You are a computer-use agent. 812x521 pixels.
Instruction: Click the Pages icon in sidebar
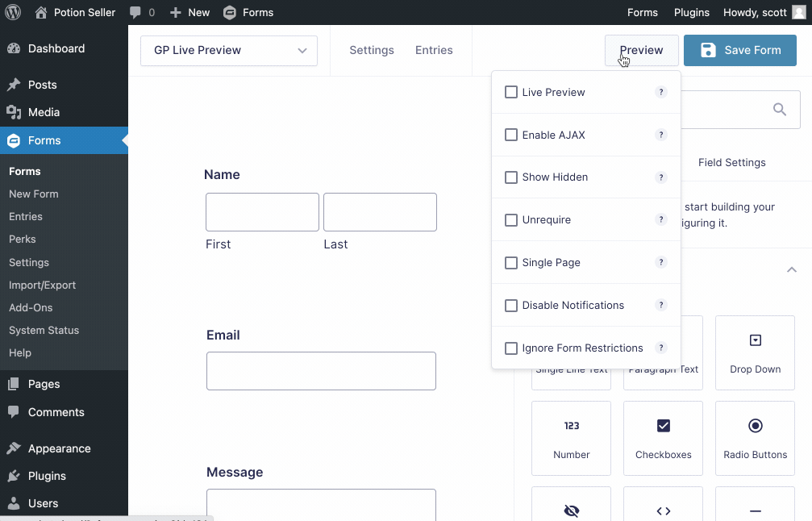14,384
